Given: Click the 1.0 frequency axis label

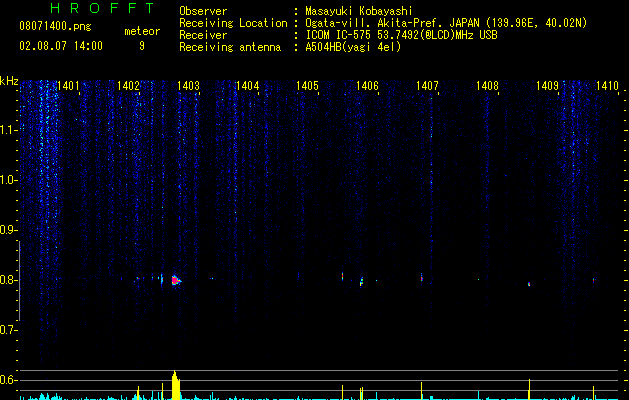Looking at the screenshot, I should coord(8,180).
